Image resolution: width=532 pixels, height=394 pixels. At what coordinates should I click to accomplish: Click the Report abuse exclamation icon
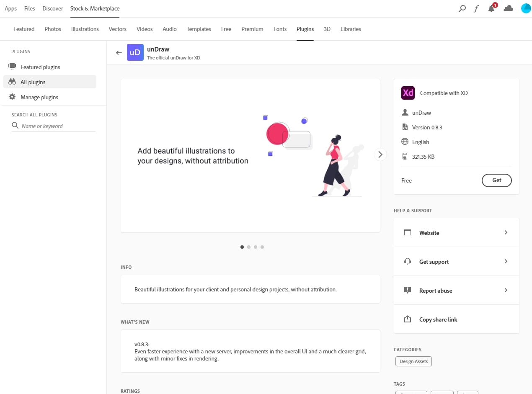coord(408,291)
